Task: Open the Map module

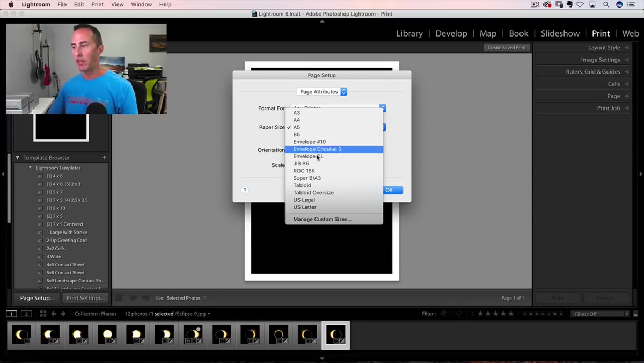Action: [488, 33]
